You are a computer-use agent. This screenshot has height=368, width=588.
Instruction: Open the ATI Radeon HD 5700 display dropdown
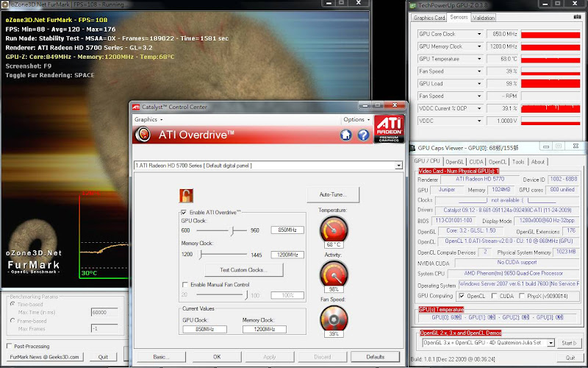click(398, 166)
